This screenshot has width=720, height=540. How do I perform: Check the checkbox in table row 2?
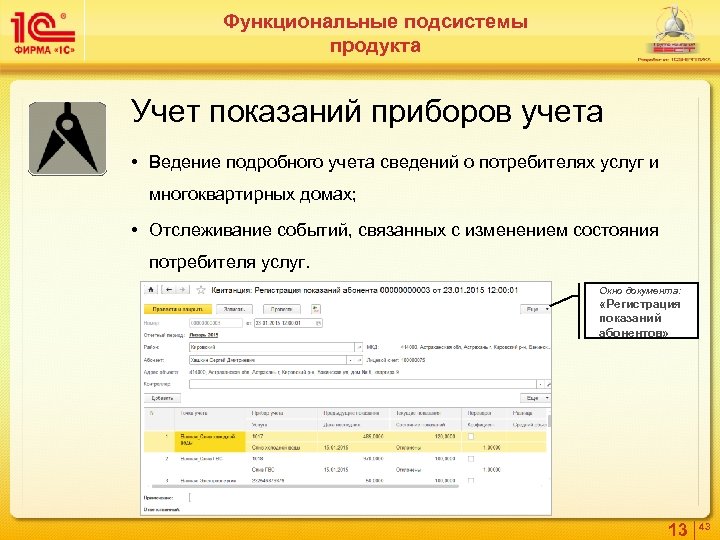(x=471, y=459)
